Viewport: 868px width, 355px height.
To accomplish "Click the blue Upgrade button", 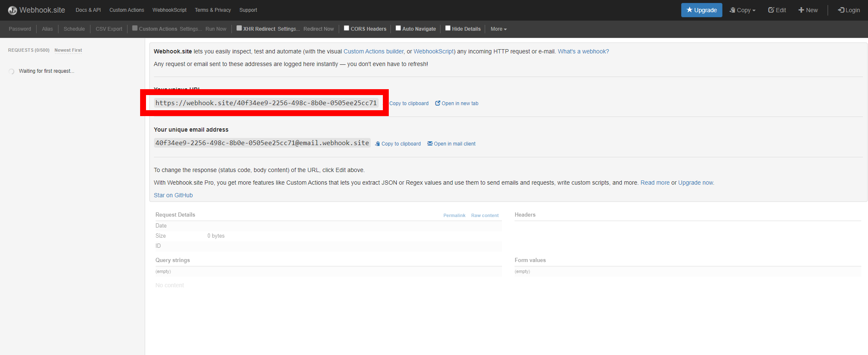I will click(702, 10).
